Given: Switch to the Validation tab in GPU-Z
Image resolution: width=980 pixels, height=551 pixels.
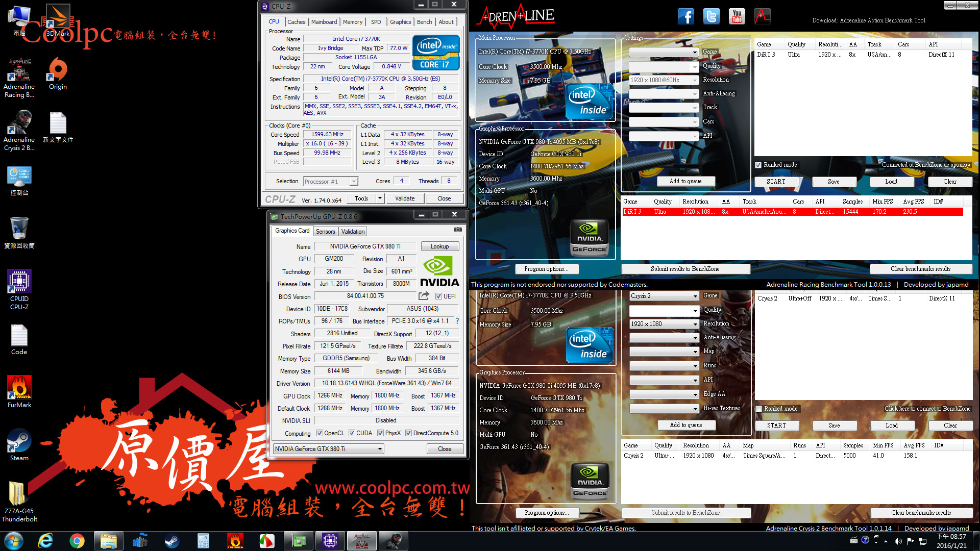Looking at the screenshot, I should (353, 232).
